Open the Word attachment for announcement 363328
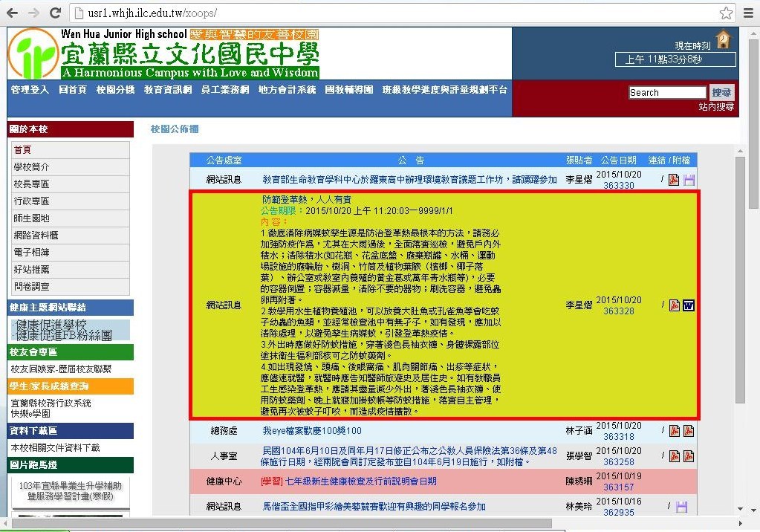The width and height of the screenshot is (760, 532). tap(688, 305)
